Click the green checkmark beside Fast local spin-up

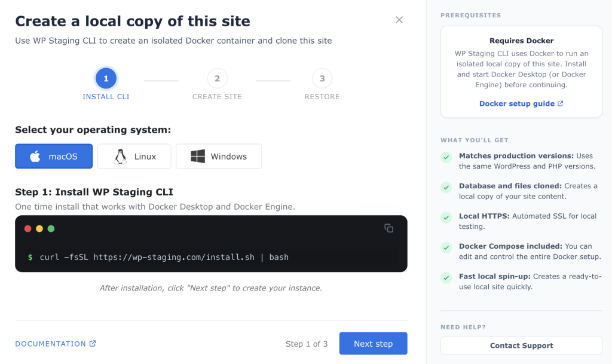click(446, 277)
